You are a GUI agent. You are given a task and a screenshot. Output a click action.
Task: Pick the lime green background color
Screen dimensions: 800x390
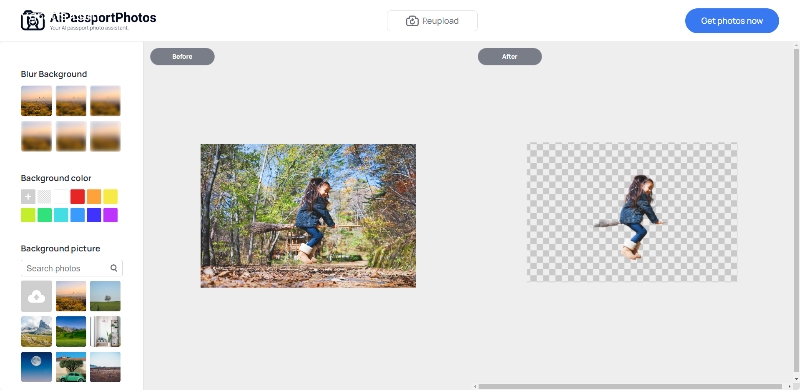tap(28, 215)
